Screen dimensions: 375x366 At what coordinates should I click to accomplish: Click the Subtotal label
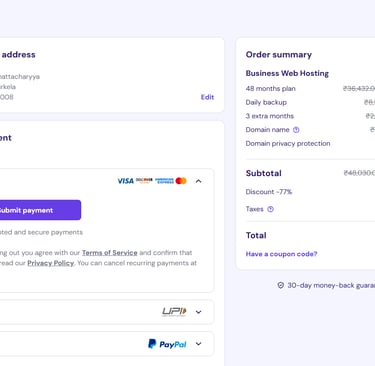(263, 173)
